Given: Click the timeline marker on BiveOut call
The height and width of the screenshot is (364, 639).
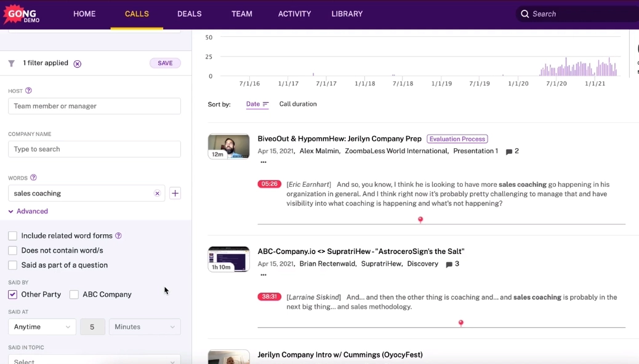Looking at the screenshot, I should [420, 220].
